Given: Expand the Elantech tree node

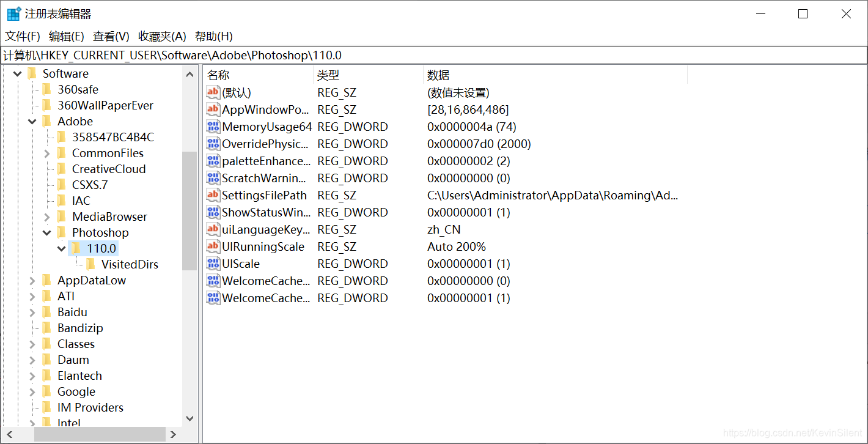Looking at the screenshot, I should point(32,376).
